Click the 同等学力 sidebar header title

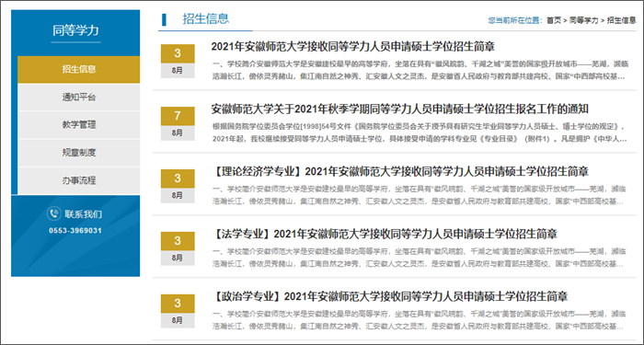[75, 30]
